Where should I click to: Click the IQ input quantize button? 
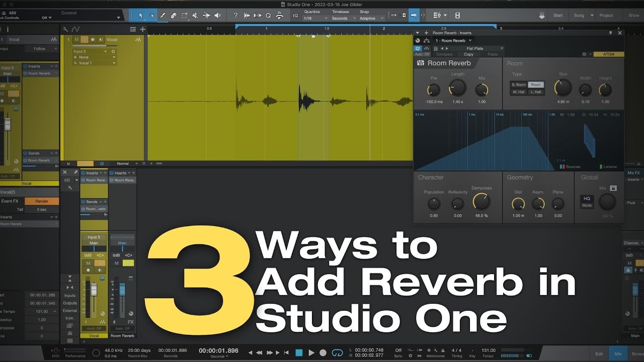pyautogui.click(x=295, y=16)
